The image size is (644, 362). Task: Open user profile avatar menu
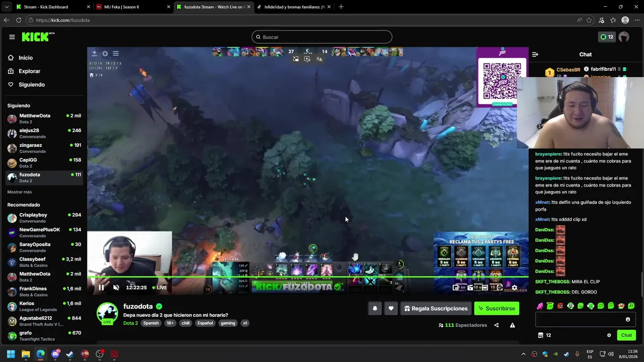[624, 37]
